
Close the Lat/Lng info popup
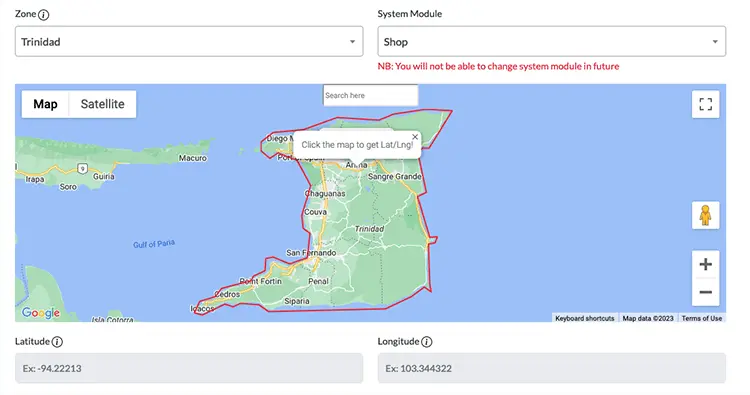click(x=415, y=137)
